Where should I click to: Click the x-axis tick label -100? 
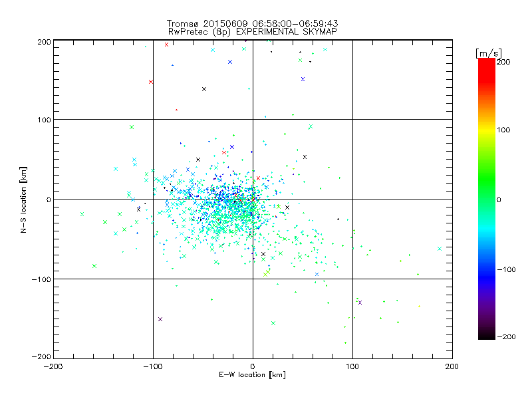coord(153,366)
